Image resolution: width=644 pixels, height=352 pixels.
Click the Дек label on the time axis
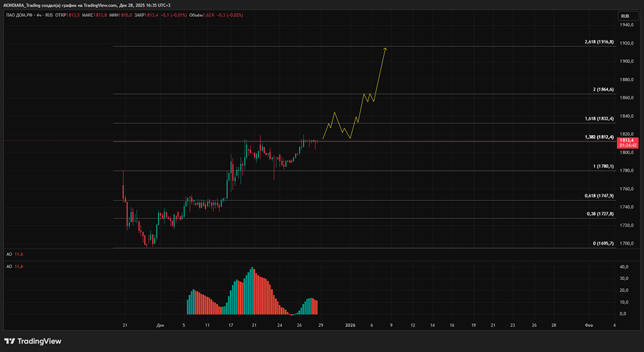(160, 326)
